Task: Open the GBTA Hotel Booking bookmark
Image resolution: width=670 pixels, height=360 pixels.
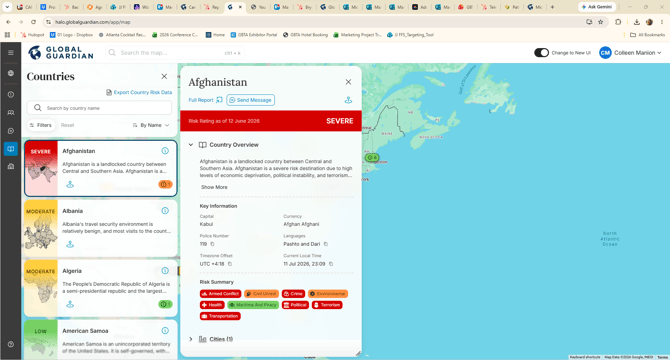Action: pos(306,35)
